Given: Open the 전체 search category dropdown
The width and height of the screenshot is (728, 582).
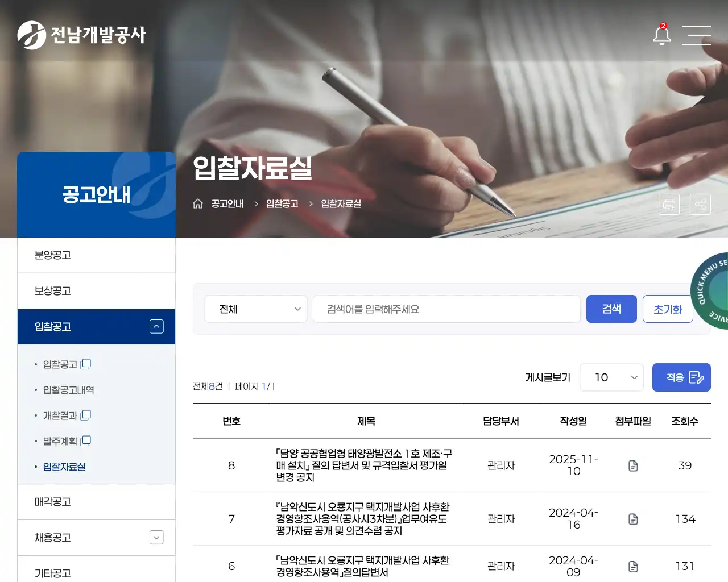Looking at the screenshot, I should tap(256, 309).
